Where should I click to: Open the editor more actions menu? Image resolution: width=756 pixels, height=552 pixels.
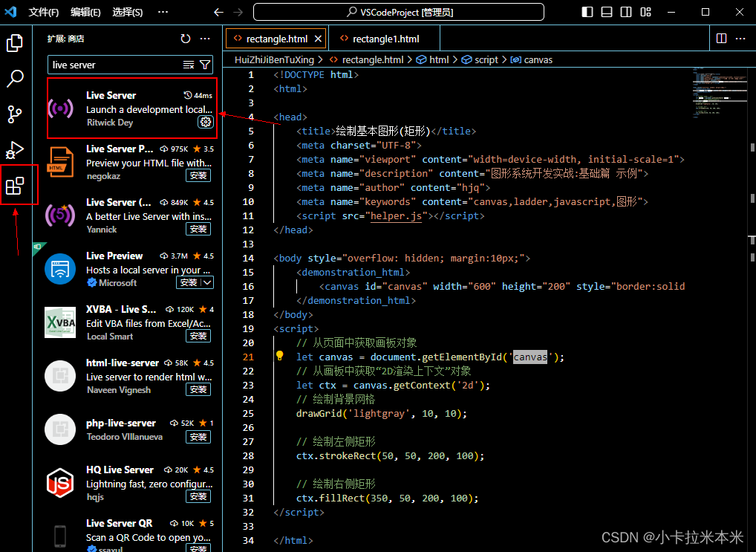pyautogui.click(x=740, y=38)
